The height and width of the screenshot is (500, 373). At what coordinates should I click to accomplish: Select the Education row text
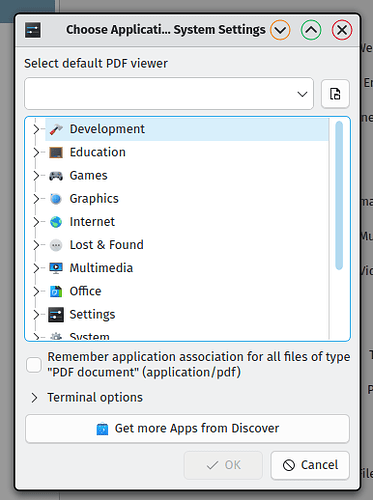[98, 152]
